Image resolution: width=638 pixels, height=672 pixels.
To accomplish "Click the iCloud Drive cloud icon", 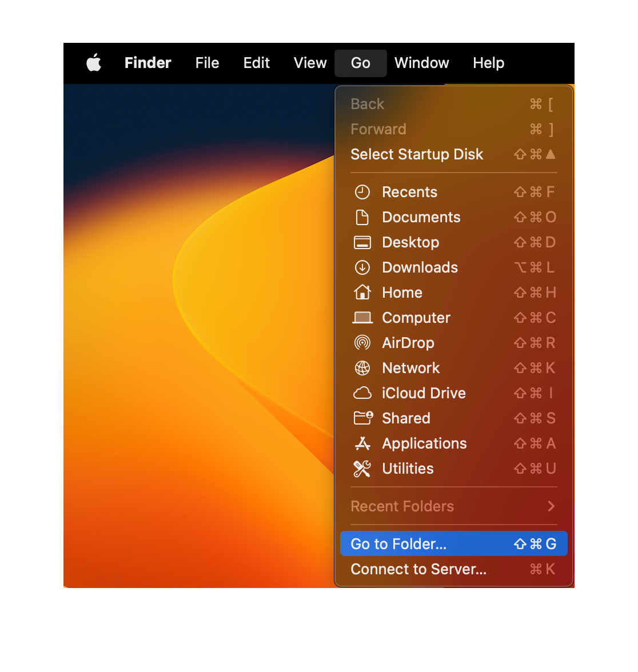I will tap(362, 393).
